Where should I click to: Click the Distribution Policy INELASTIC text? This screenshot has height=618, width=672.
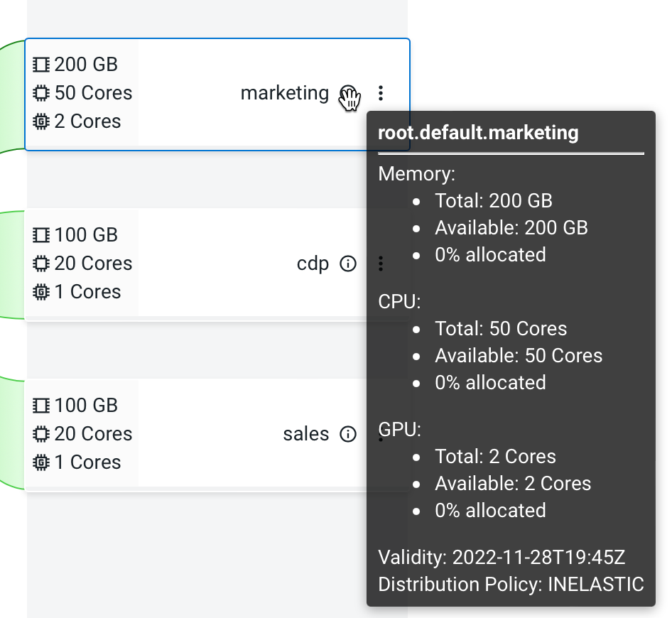pyautogui.click(x=511, y=585)
